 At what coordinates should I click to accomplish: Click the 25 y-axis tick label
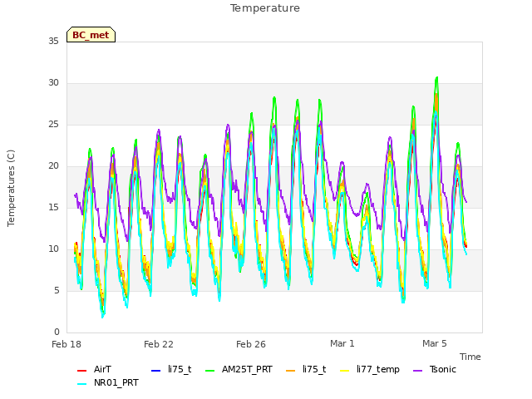point(53,124)
